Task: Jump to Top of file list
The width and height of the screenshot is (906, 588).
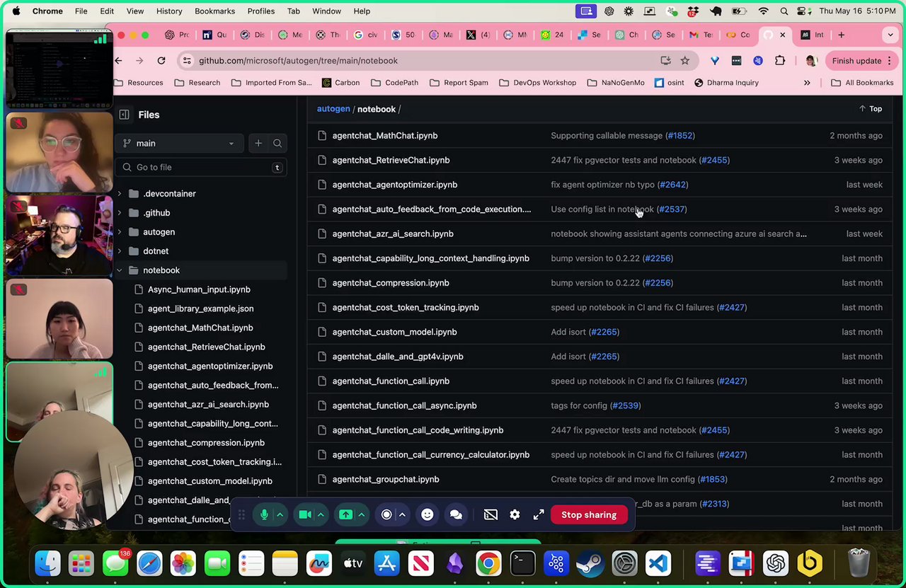Action: tap(871, 109)
